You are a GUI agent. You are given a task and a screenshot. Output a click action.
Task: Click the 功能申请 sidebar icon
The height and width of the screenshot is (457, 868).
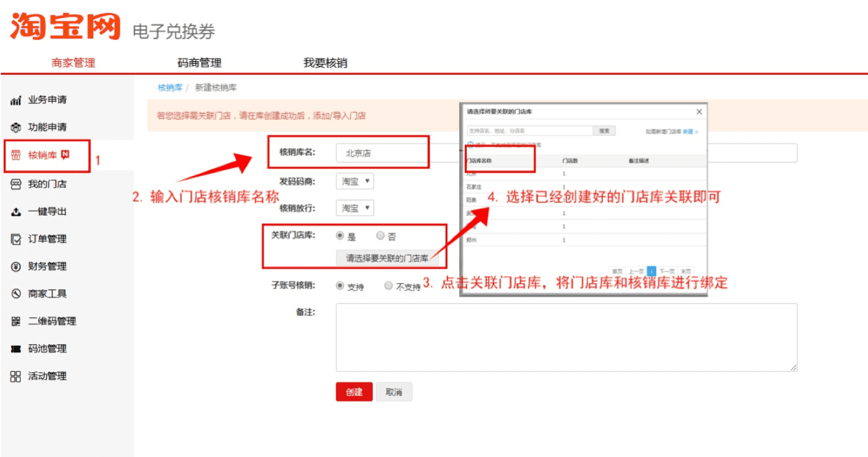tap(16, 128)
